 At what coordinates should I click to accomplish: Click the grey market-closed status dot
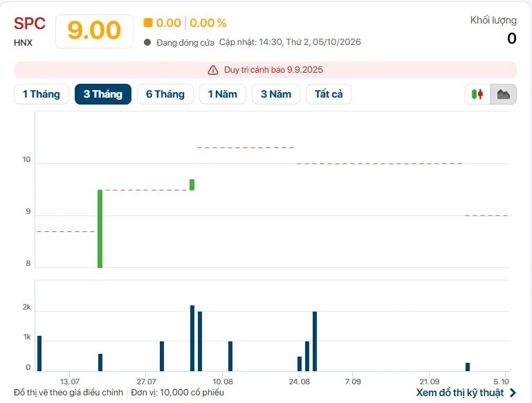147,42
